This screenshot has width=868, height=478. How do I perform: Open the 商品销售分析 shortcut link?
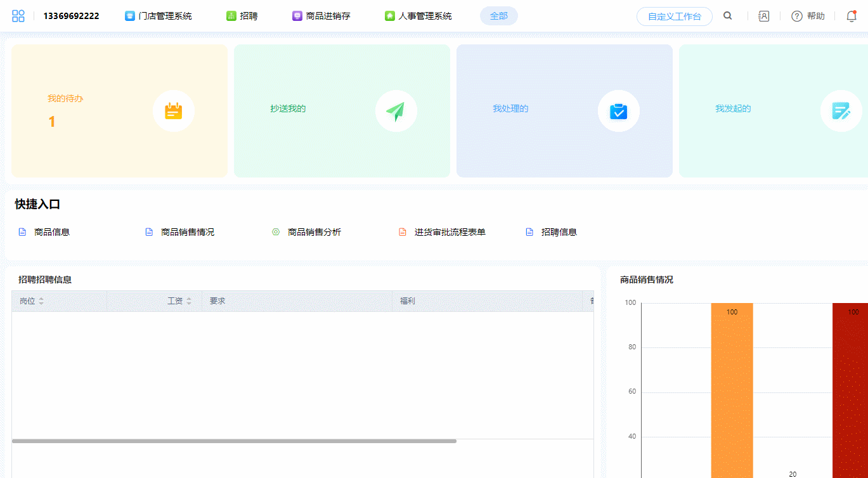[x=314, y=232]
